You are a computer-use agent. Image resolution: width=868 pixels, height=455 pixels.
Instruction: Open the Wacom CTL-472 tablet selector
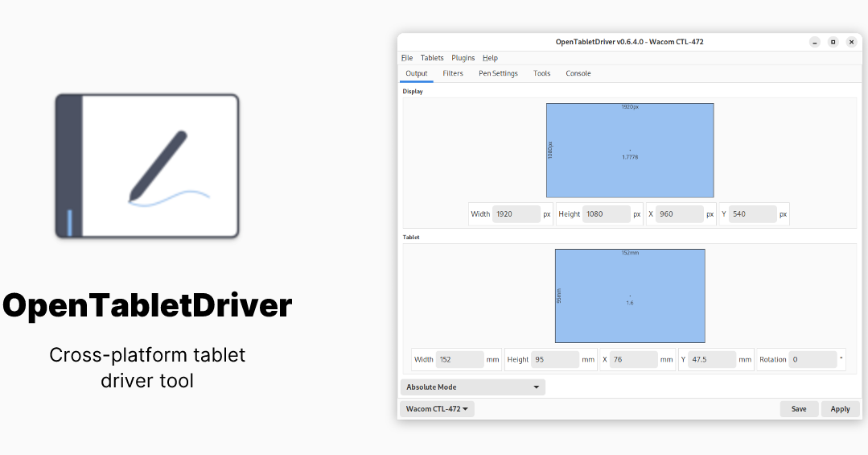coord(437,409)
